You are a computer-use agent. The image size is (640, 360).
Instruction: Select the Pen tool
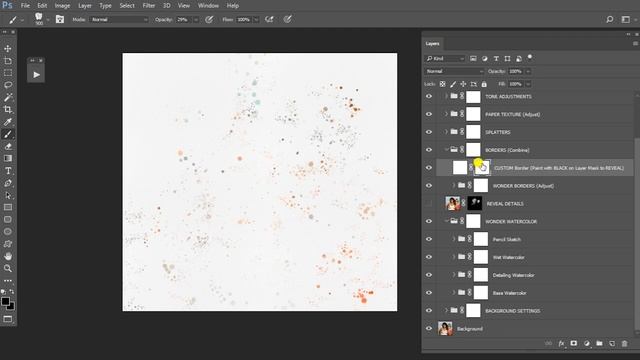coord(8,183)
